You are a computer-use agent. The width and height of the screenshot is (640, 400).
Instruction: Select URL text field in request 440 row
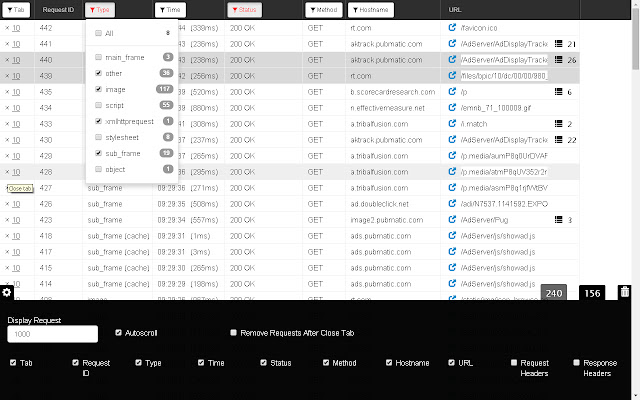(504, 60)
